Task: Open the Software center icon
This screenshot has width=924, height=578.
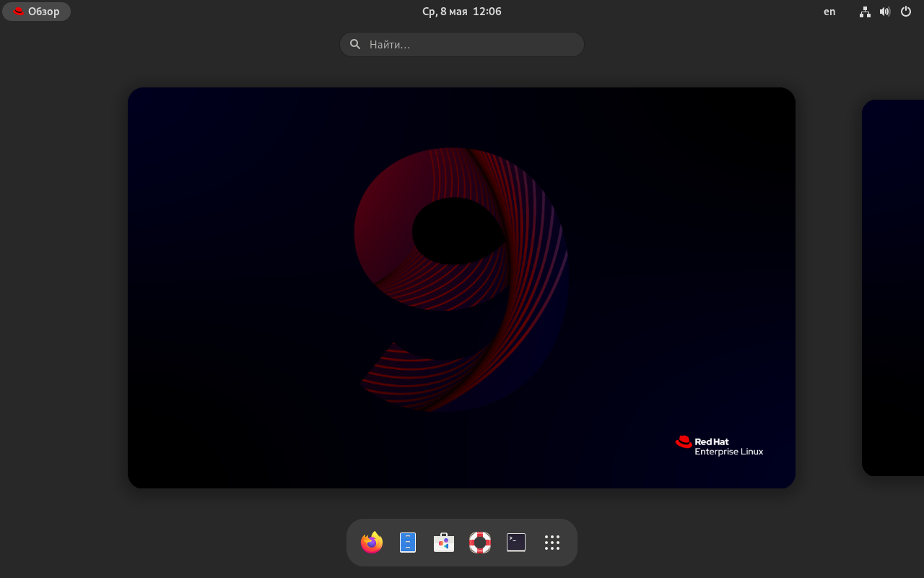Action: (444, 543)
